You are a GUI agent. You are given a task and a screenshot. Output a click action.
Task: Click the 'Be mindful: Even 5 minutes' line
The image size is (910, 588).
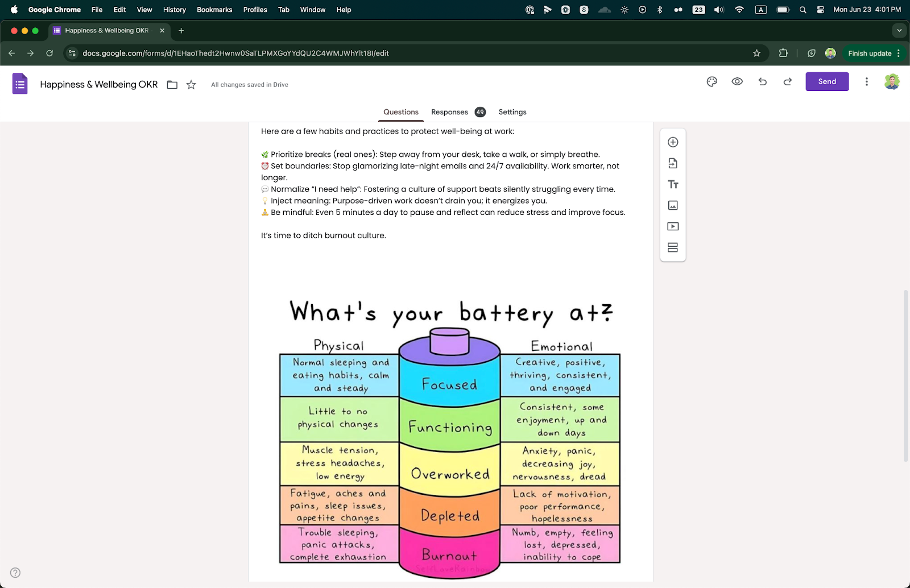click(443, 213)
